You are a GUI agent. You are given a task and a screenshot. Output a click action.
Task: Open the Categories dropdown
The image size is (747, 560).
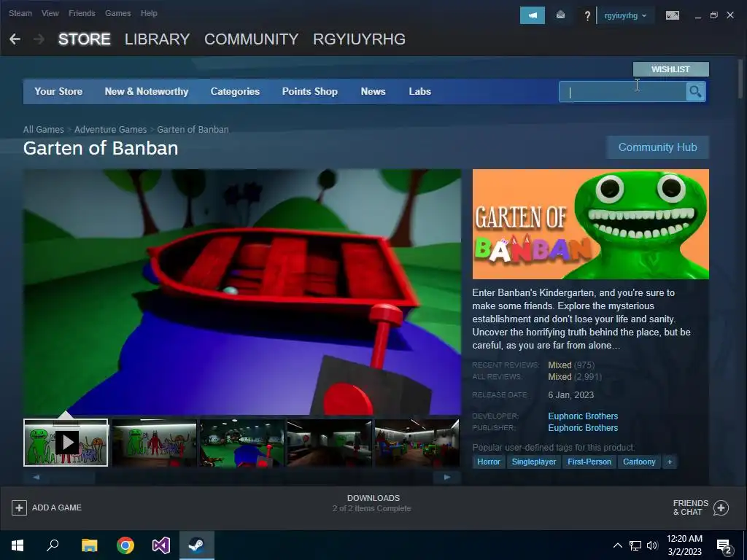[235, 91]
